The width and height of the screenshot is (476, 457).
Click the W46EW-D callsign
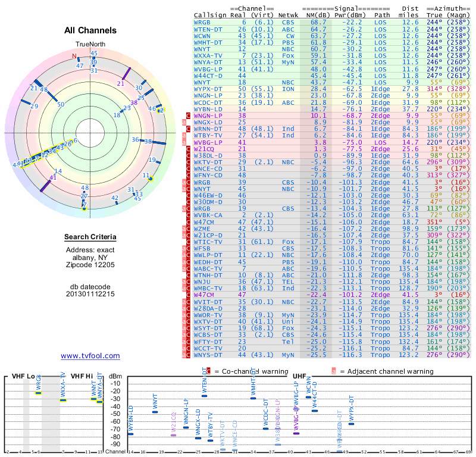[208, 196]
